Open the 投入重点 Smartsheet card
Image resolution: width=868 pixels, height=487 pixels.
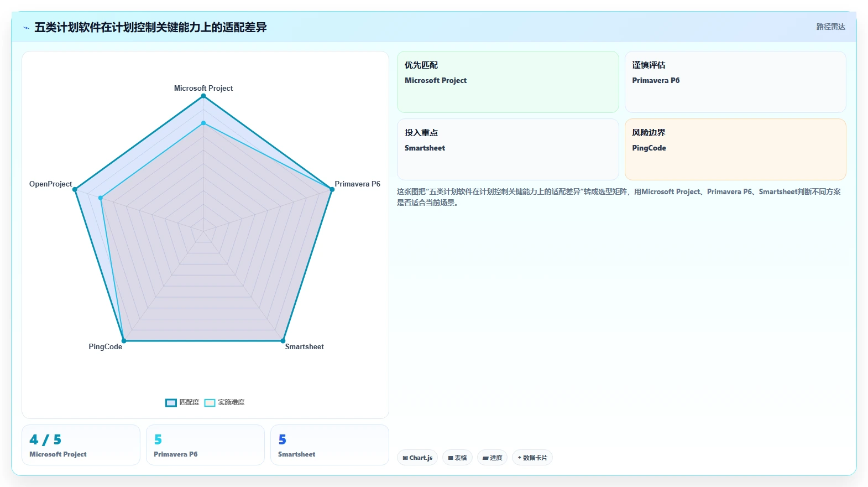coord(508,149)
